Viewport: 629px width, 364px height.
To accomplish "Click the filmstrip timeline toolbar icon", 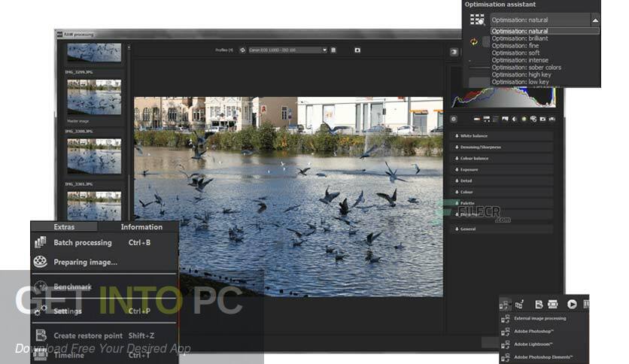I will [553, 305].
